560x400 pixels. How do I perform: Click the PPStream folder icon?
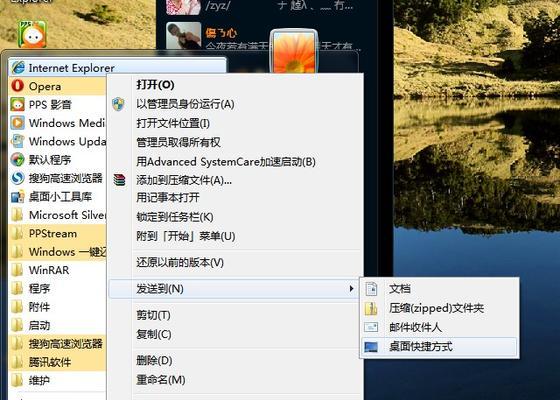pos(17,233)
